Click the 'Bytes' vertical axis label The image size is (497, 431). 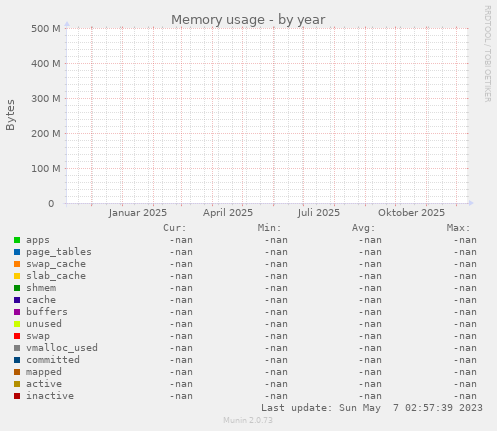pos(10,115)
